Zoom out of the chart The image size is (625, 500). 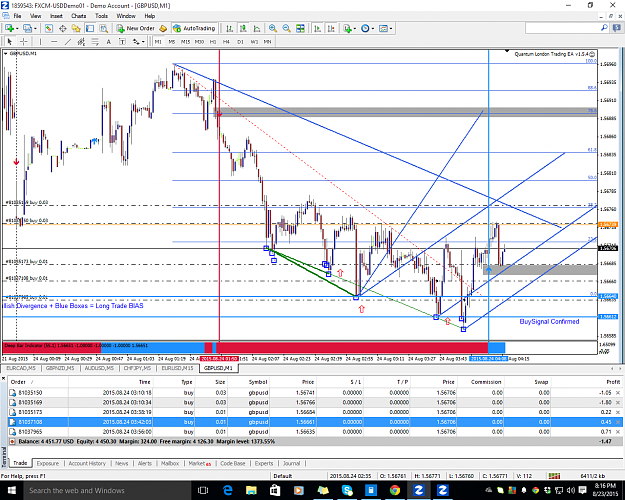pos(286,28)
